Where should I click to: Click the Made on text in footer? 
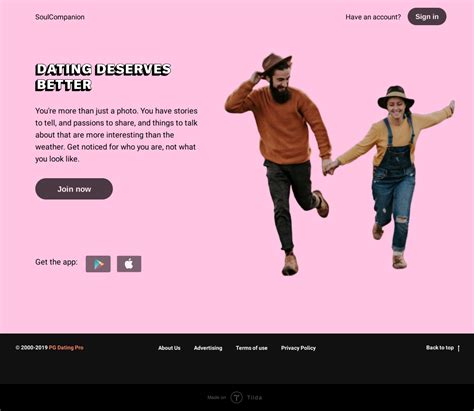tap(217, 398)
